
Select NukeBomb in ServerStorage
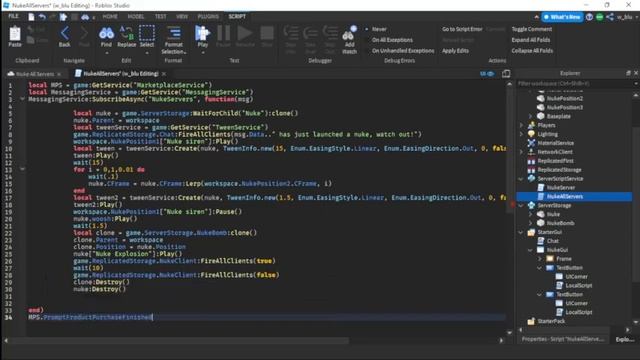tap(560, 223)
